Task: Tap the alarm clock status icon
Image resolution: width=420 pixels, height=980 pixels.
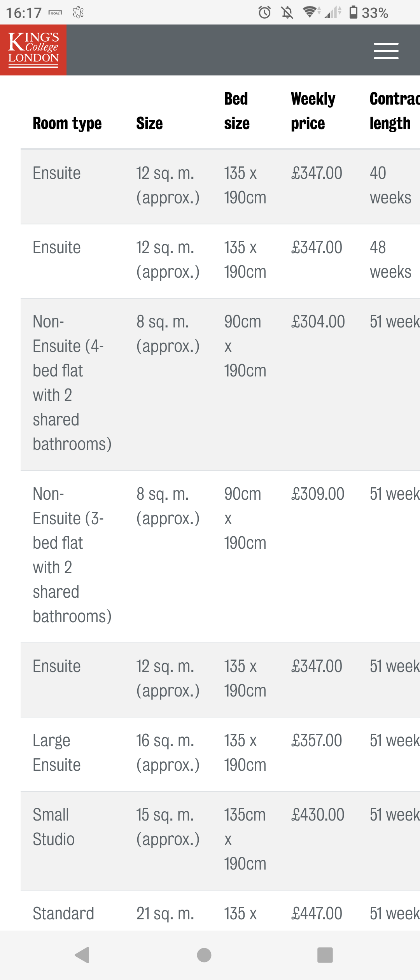Action: point(264,12)
